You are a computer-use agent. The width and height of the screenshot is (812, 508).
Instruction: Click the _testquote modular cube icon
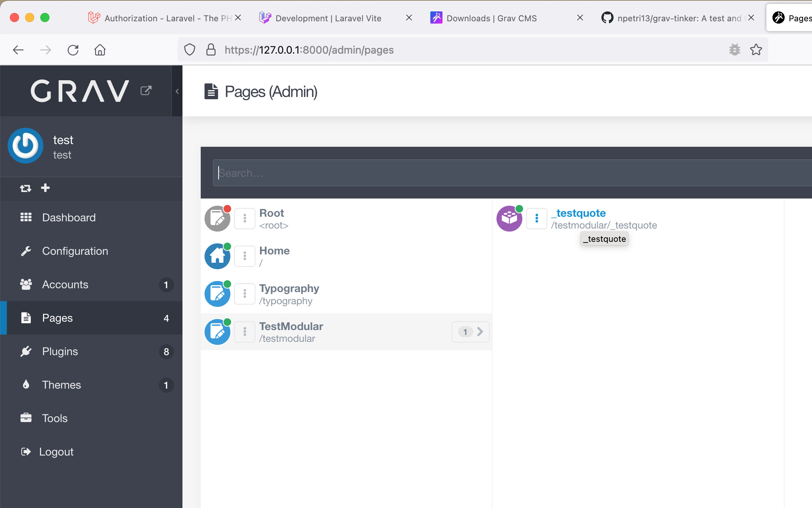[x=509, y=219]
